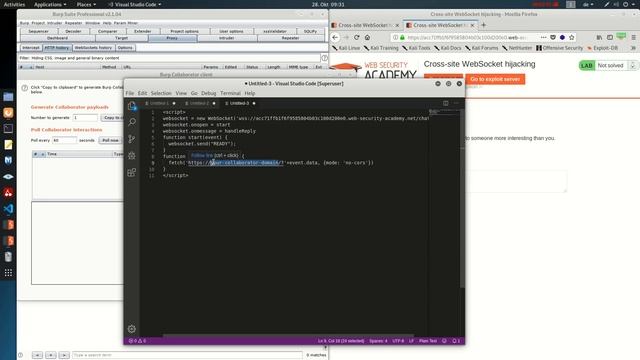Open the Manage gear at VS Code bottom-left
Screen dimensions: 640x360
click(131, 329)
